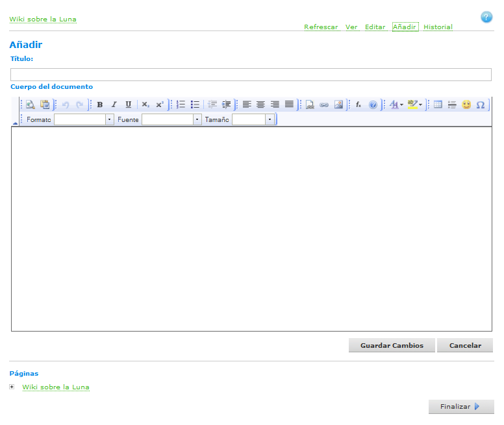Toggle subscript formatting
Image resolution: width=504 pixels, height=425 pixels.
click(145, 104)
